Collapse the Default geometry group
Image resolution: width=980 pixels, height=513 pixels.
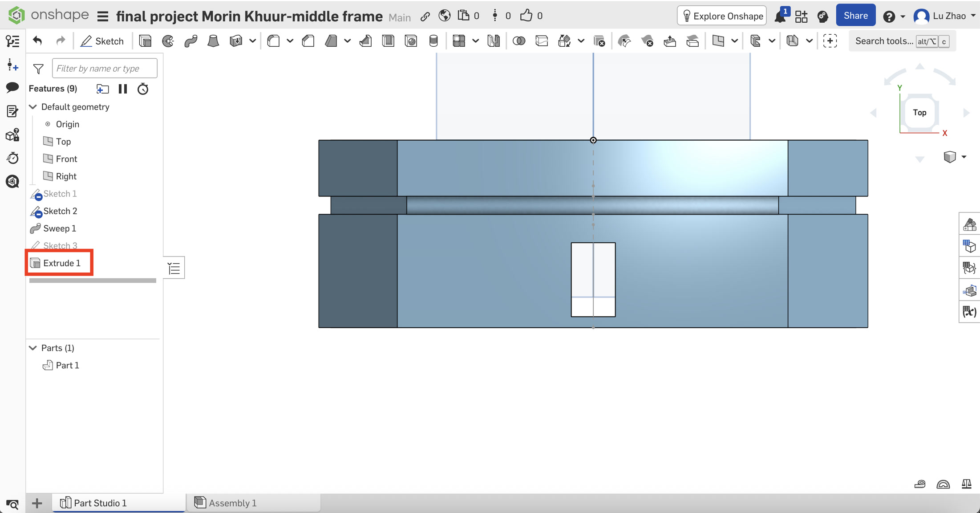[33, 107]
